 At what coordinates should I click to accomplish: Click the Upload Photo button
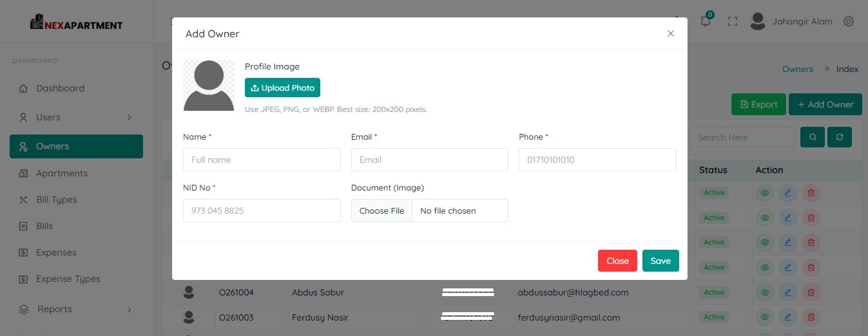tap(282, 88)
